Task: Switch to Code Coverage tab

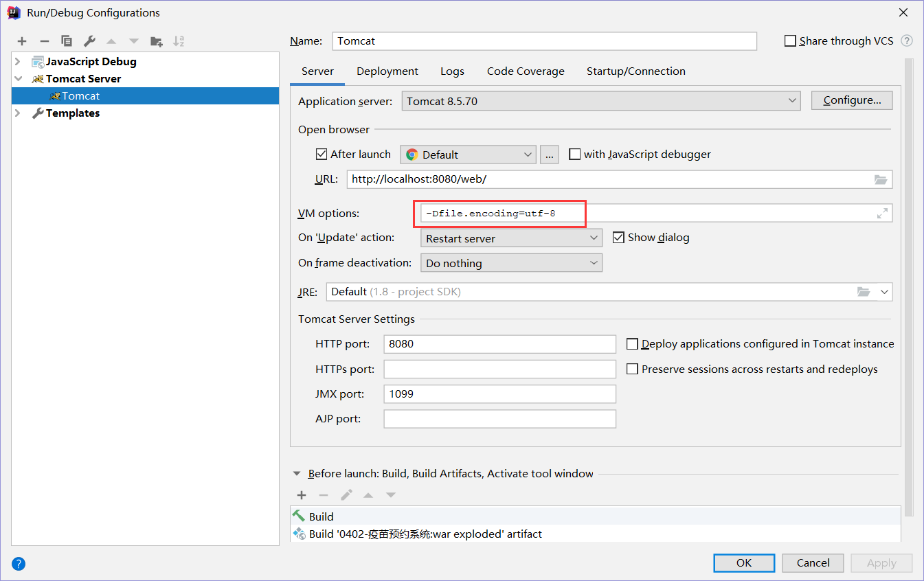Action: [526, 71]
